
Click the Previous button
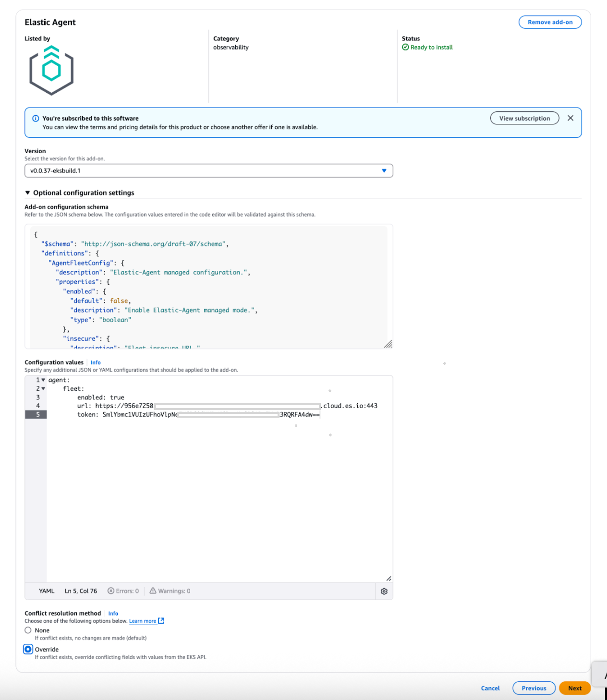click(534, 688)
